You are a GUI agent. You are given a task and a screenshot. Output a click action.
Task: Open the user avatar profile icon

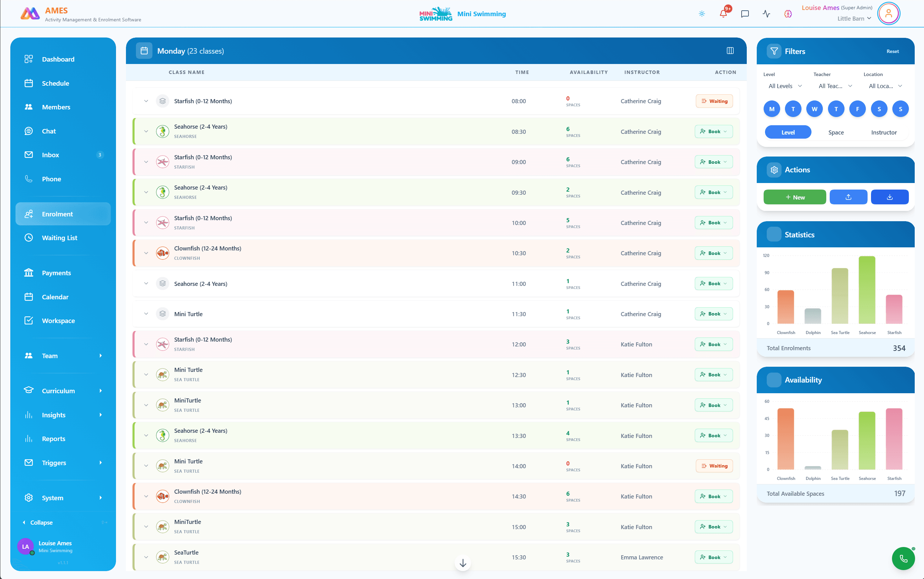coord(888,13)
